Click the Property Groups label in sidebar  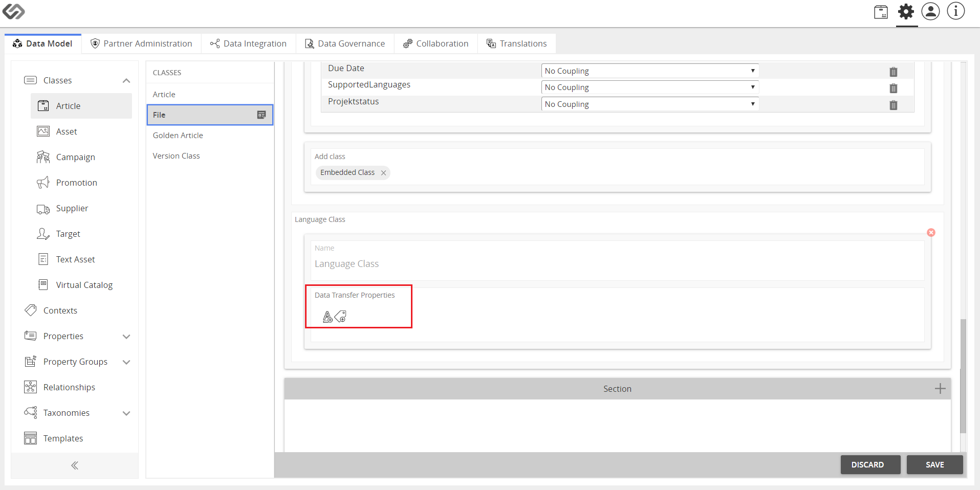coord(75,362)
